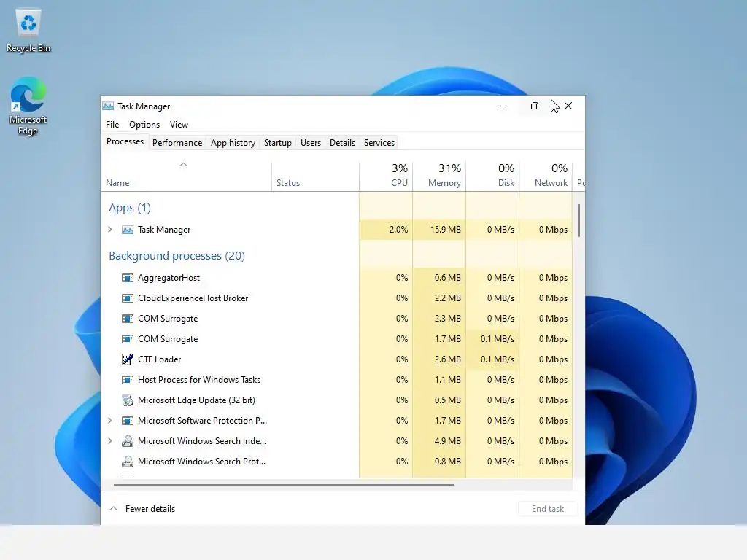Select Host Process for Windows Tasks name

coord(199,380)
